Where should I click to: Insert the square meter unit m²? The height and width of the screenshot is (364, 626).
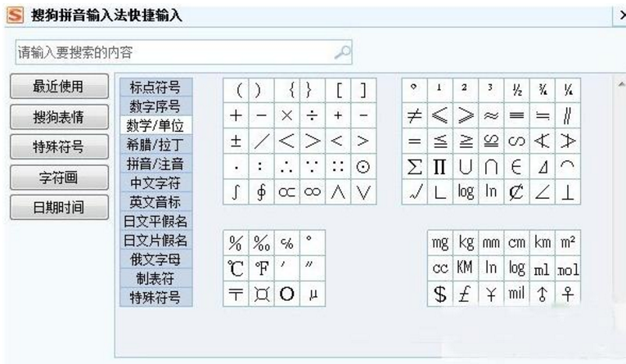[x=567, y=243]
